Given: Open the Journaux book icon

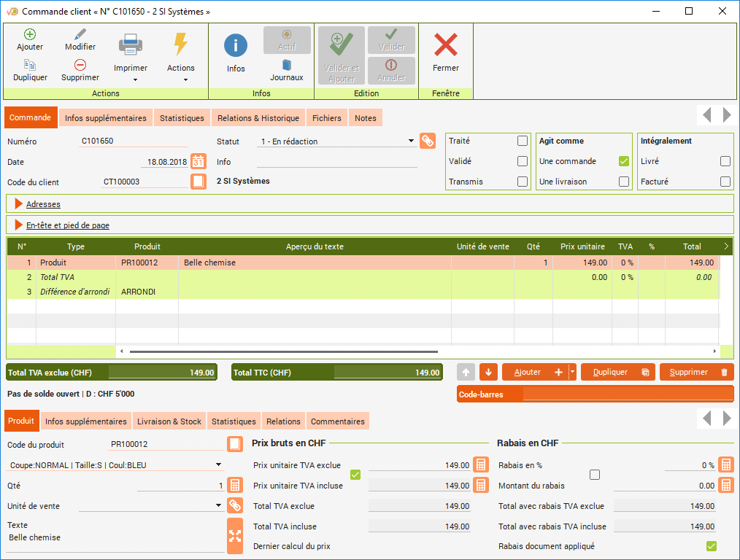Looking at the screenshot, I should click(x=287, y=66).
